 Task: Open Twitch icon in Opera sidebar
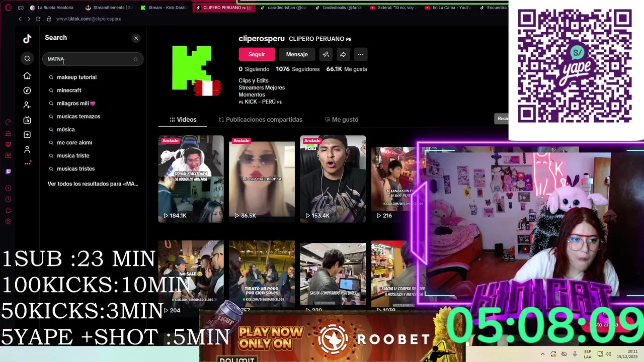pyautogui.click(x=8, y=171)
